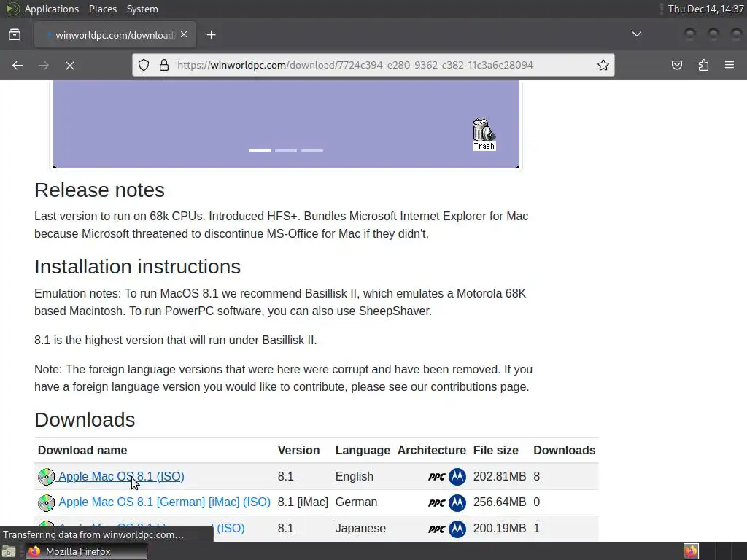Open the System menu
The image size is (747, 560).
tap(142, 9)
